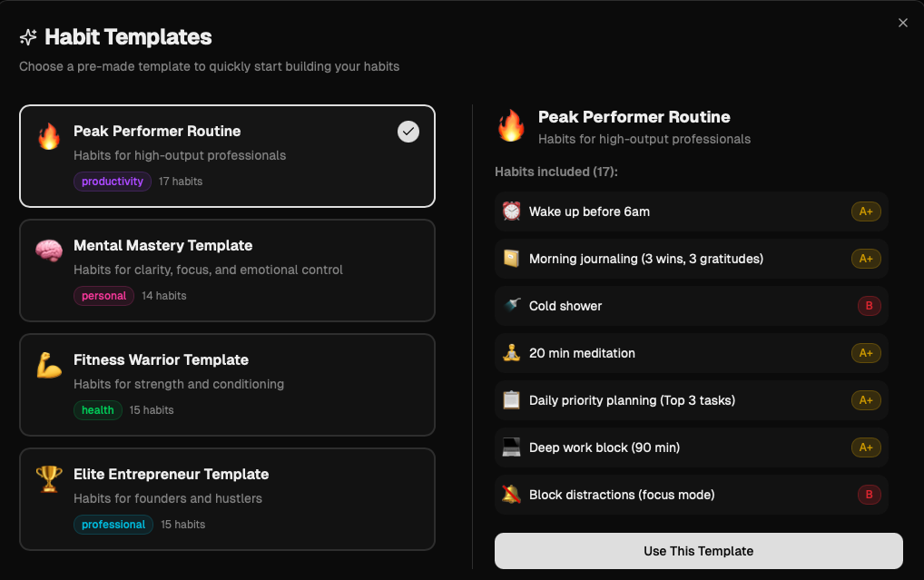Click the A+ badge on Wake up before 6am
This screenshot has height=580, width=924.
(866, 211)
